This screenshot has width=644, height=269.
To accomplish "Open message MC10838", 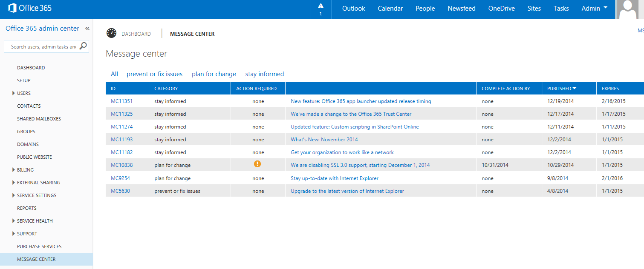I will pyautogui.click(x=121, y=165).
